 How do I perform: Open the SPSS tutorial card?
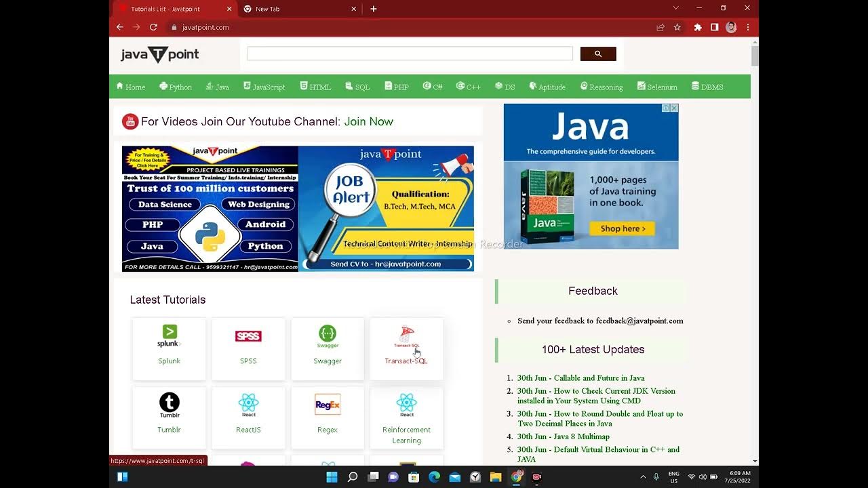(x=248, y=348)
